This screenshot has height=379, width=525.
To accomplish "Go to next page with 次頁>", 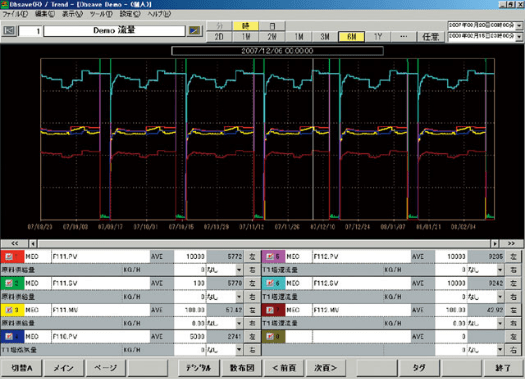I will tap(326, 368).
